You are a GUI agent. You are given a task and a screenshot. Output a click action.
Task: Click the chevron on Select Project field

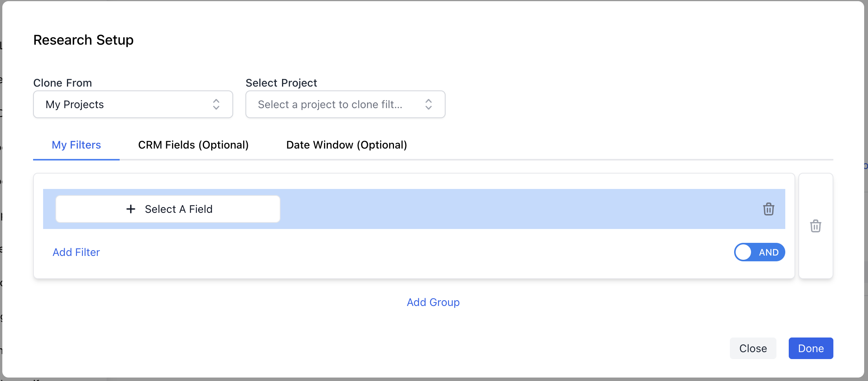pos(428,104)
